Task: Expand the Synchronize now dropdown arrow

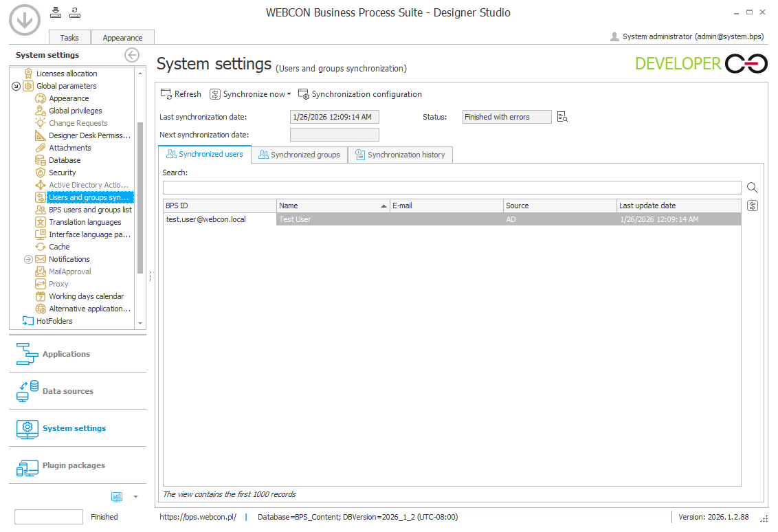Action: point(289,94)
